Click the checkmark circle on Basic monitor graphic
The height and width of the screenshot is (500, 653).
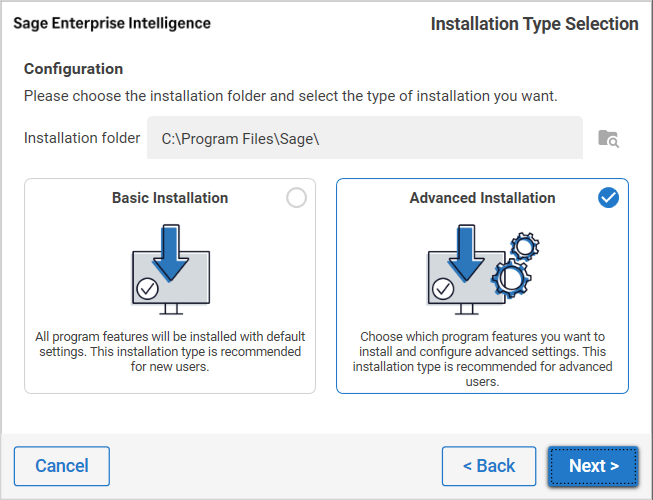coord(148,288)
